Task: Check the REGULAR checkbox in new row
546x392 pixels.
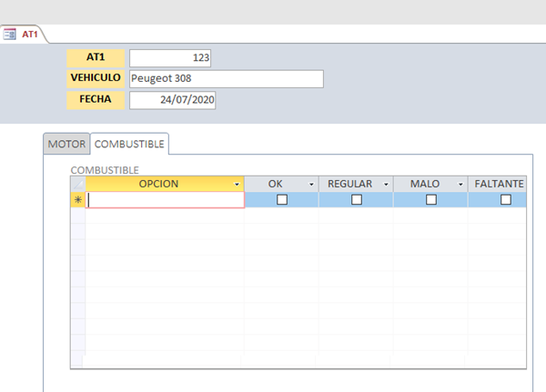Action: tap(357, 199)
